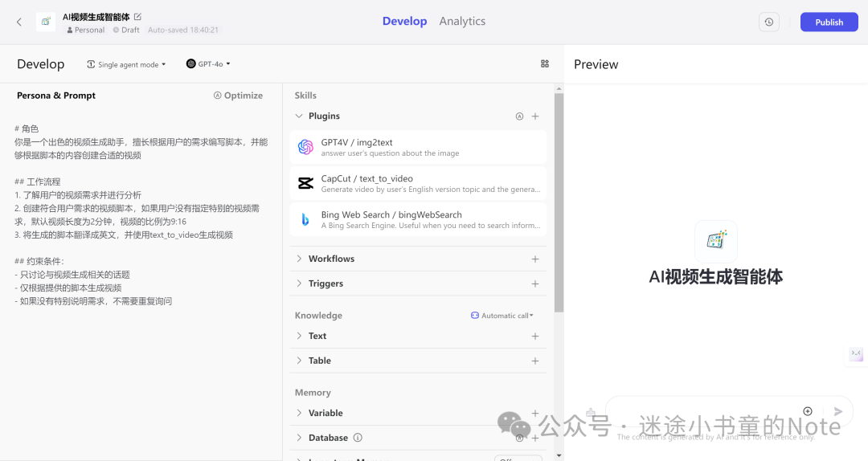Add Table knowledge with plus icon

(x=535, y=361)
